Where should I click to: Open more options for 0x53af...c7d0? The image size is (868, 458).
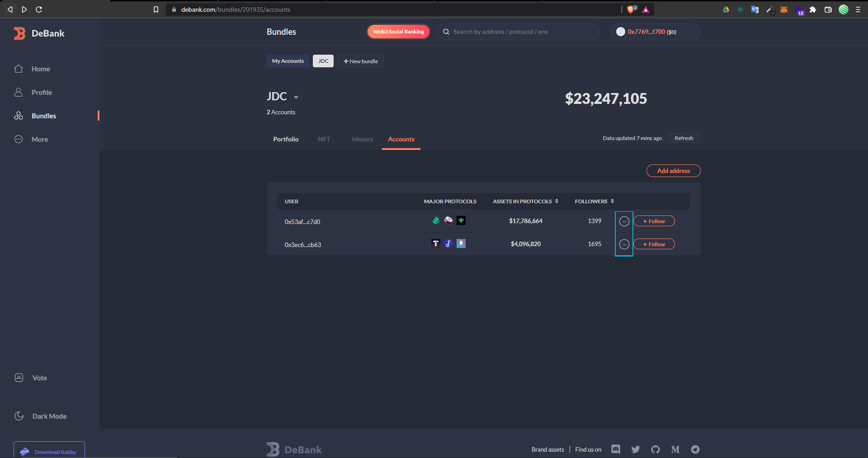[624, 221]
